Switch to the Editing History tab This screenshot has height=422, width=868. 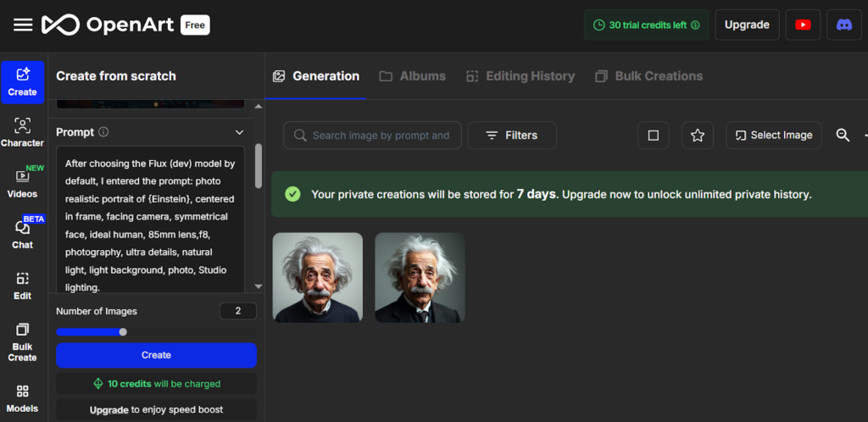(520, 76)
